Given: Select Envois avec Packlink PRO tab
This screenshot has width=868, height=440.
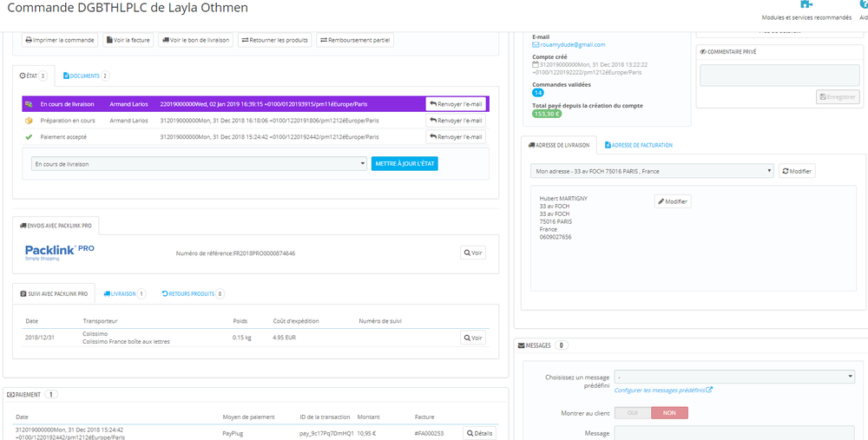Looking at the screenshot, I should (56, 226).
